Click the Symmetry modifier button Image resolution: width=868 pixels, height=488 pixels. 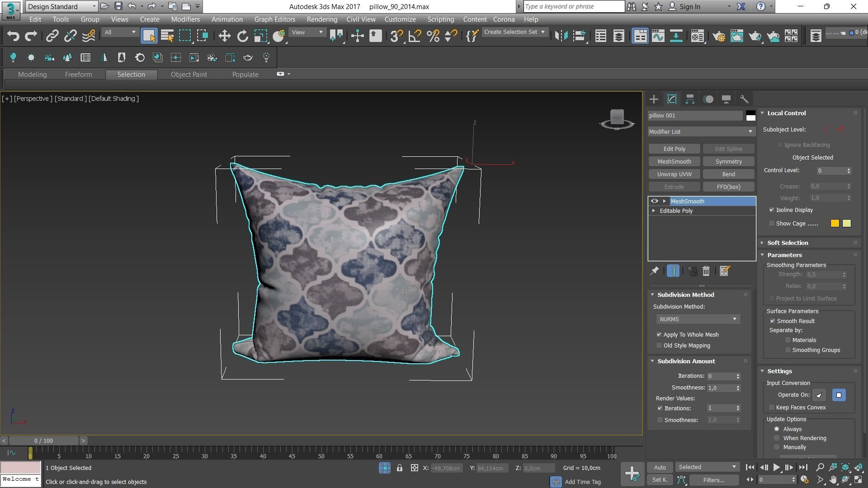(x=728, y=162)
